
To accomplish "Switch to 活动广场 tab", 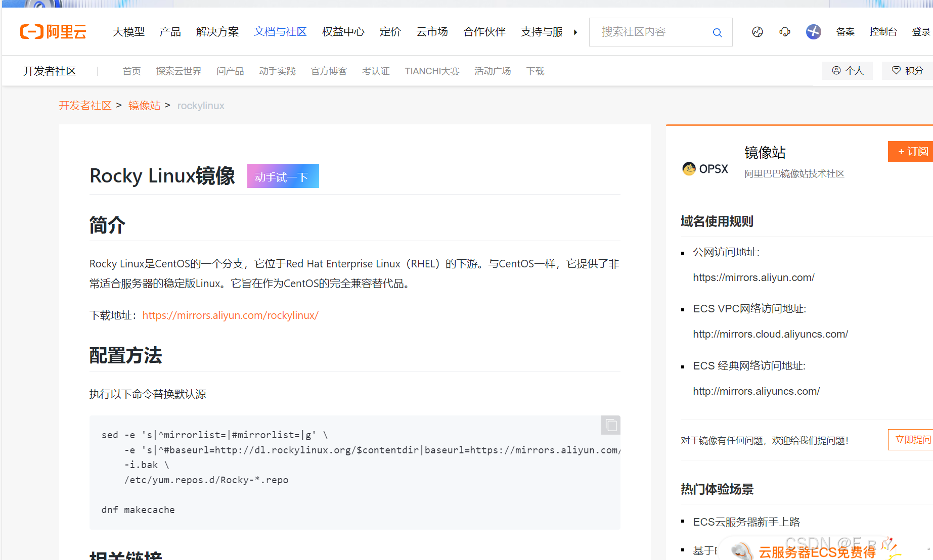I will (x=493, y=71).
